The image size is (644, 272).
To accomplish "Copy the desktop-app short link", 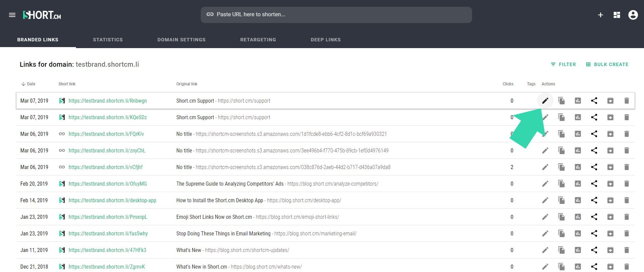I will pos(562,200).
